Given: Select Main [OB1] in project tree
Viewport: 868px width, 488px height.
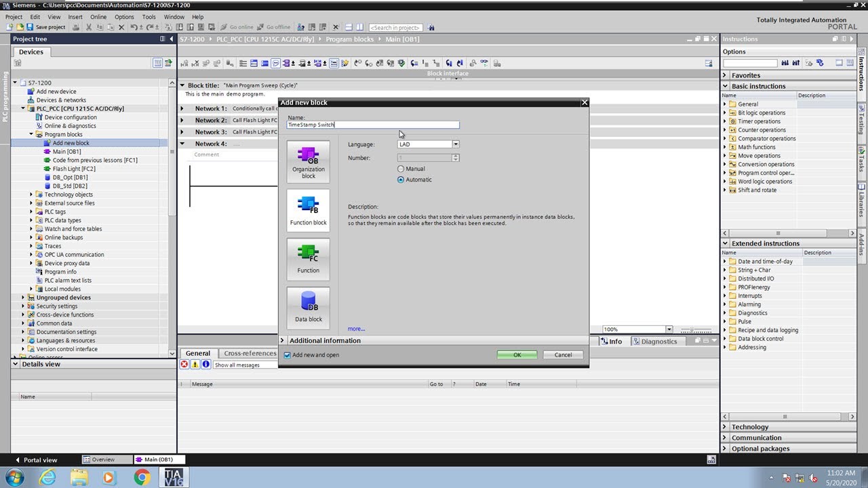Looking at the screenshot, I should (66, 152).
